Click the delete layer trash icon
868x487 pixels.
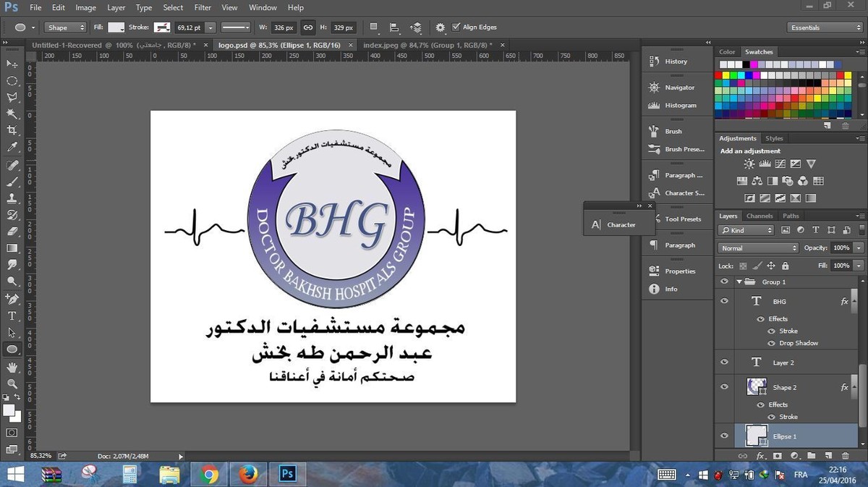(845, 456)
